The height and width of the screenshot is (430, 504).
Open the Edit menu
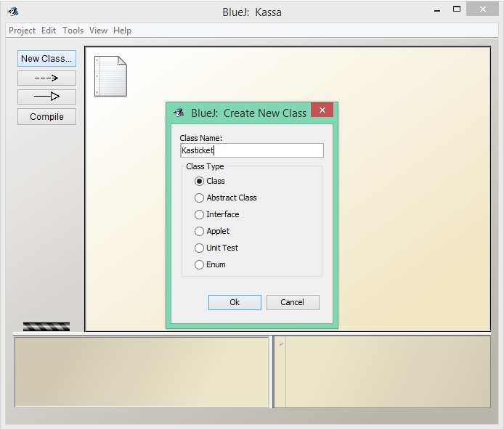49,31
